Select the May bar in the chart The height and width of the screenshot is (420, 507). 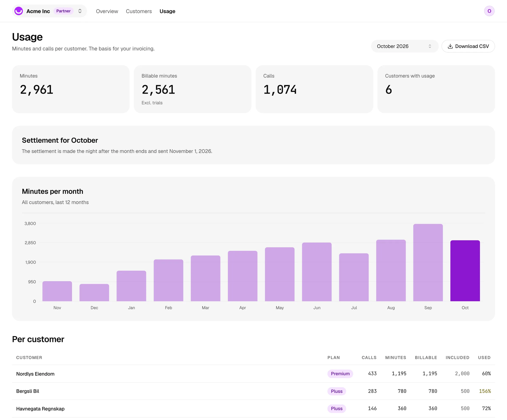[279, 274]
